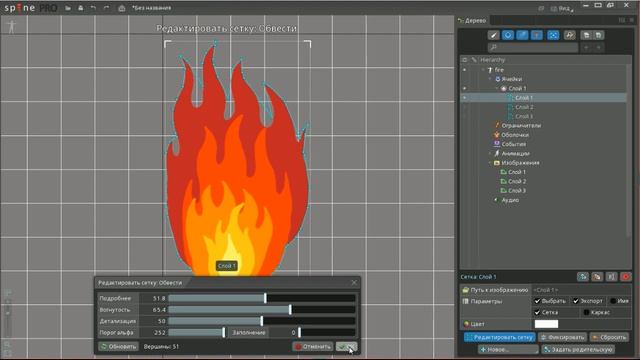
Task: Select the События tree item
Action: point(513,144)
